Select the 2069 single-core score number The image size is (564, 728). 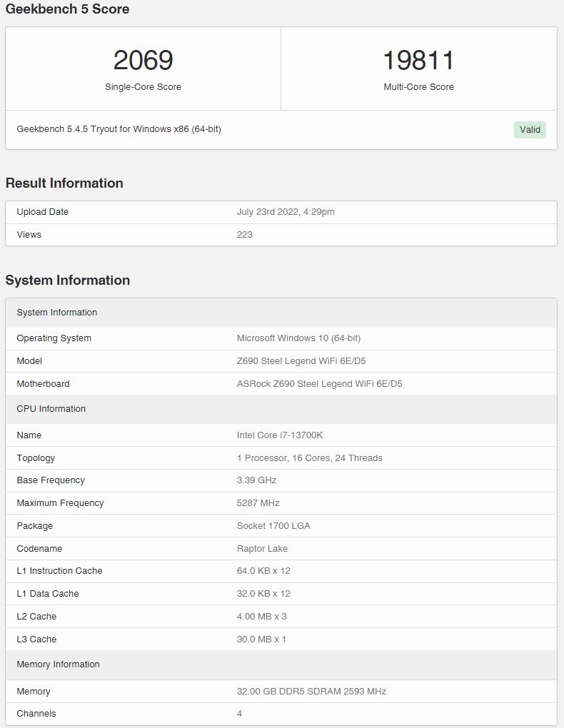coord(143,61)
